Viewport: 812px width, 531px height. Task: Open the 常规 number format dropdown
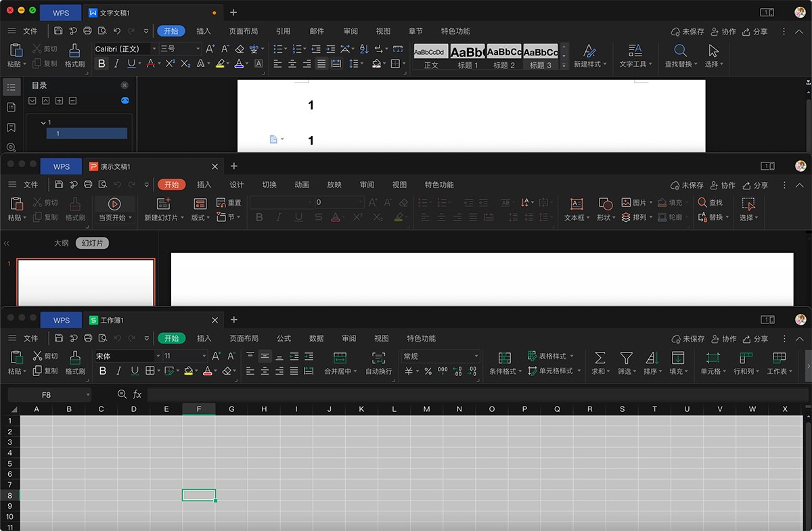point(476,356)
